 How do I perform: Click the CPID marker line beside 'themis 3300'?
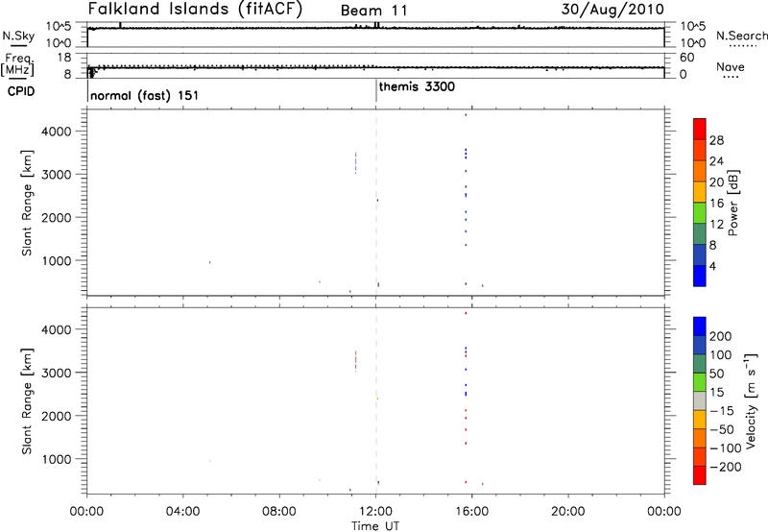376,90
